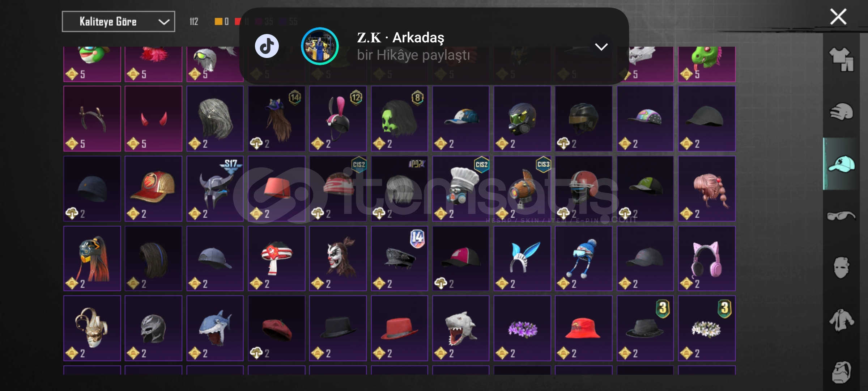
Task: Switch to the jacket category icon
Action: [x=841, y=320]
